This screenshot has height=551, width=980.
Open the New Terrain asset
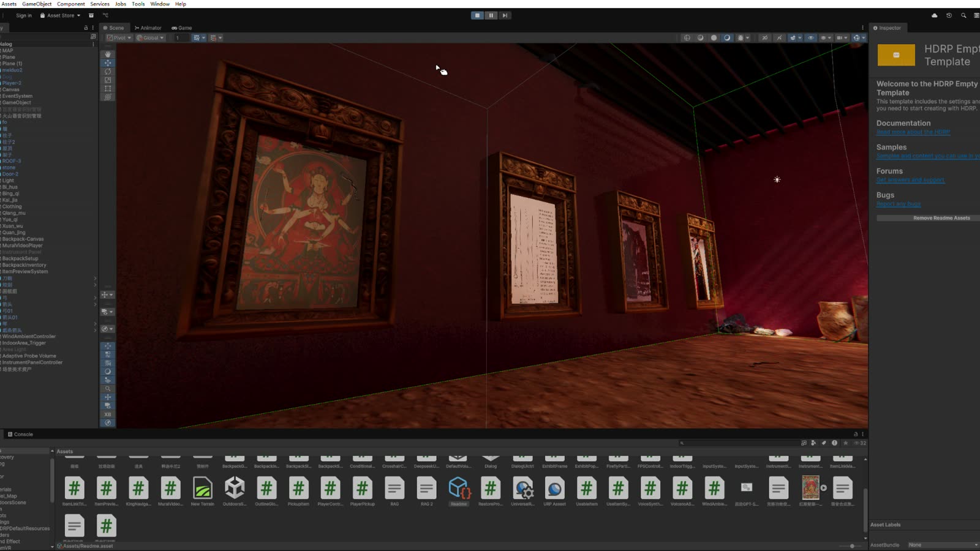(202, 492)
